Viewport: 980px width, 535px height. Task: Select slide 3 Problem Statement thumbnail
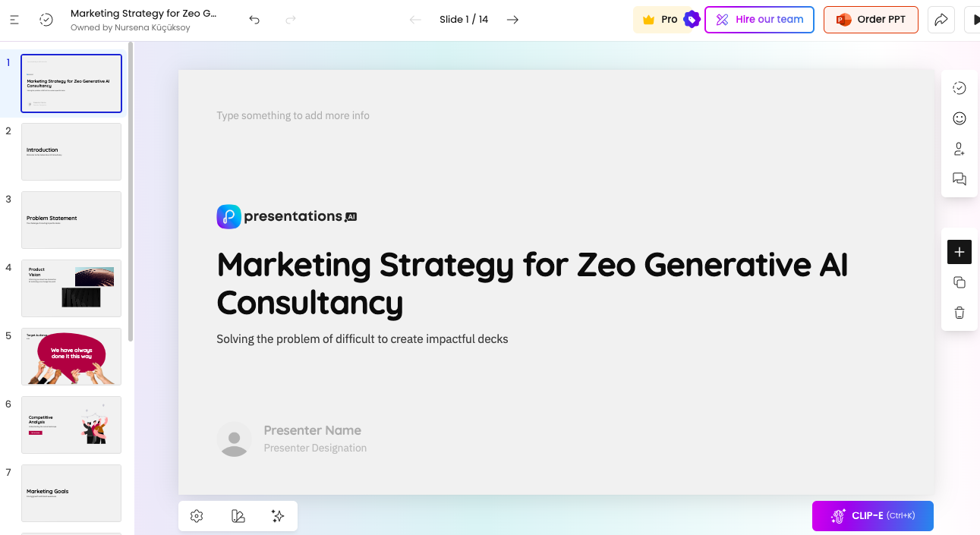tap(71, 220)
